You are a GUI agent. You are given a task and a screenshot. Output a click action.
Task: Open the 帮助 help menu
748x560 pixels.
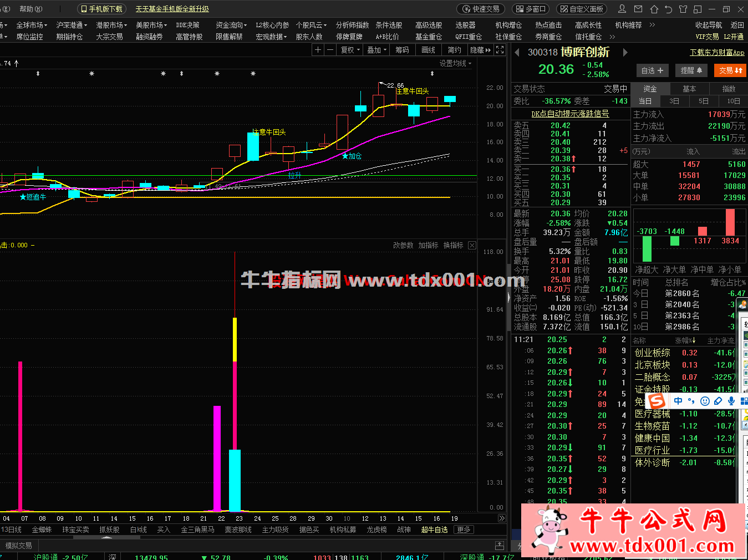coord(30,9)
